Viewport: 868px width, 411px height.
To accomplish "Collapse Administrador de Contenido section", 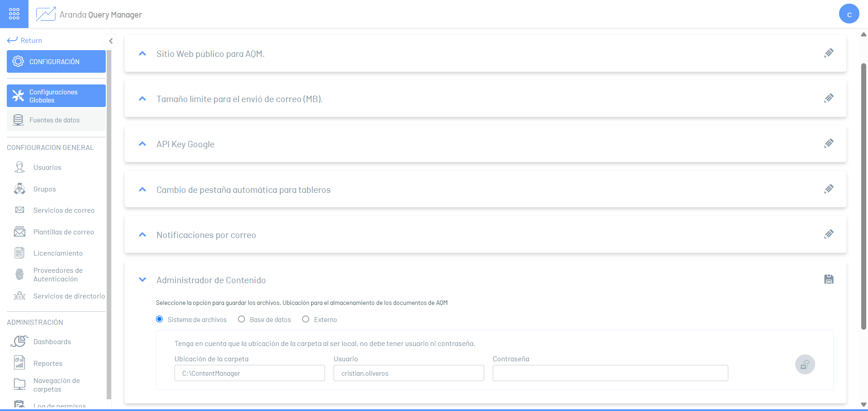I will pos(142,280).
